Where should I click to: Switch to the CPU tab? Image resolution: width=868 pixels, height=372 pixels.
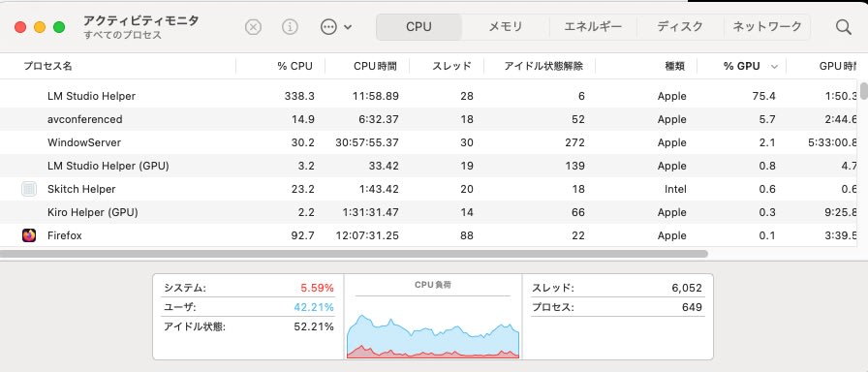click(418, 26)
